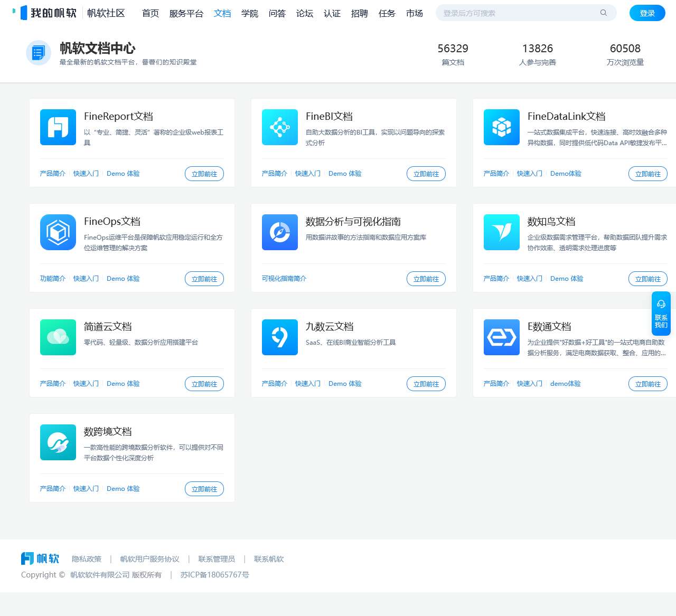Click the 数跨境 product icon
This screenshot has height=616, width=676.
click(58, 442)
